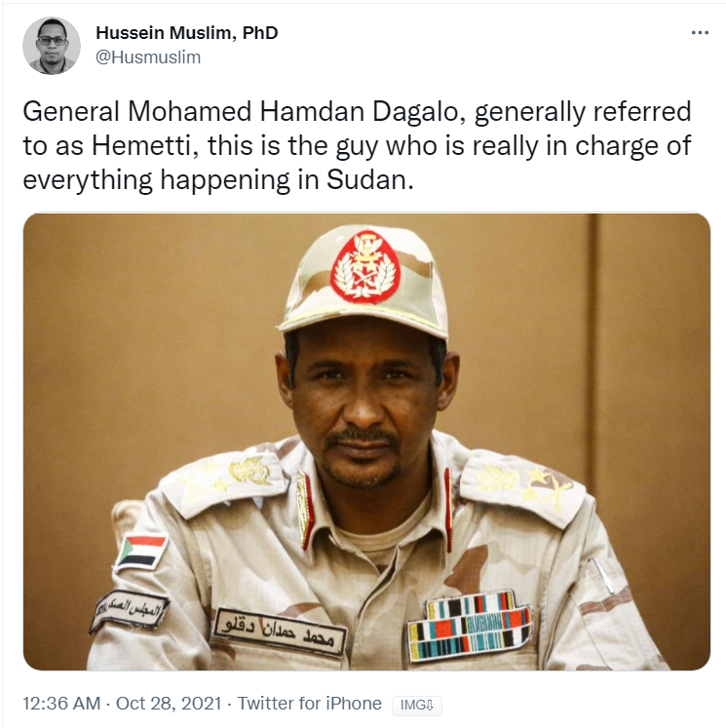
Task: Visit the @Husmuslim handle link
Action: (148, 57)
